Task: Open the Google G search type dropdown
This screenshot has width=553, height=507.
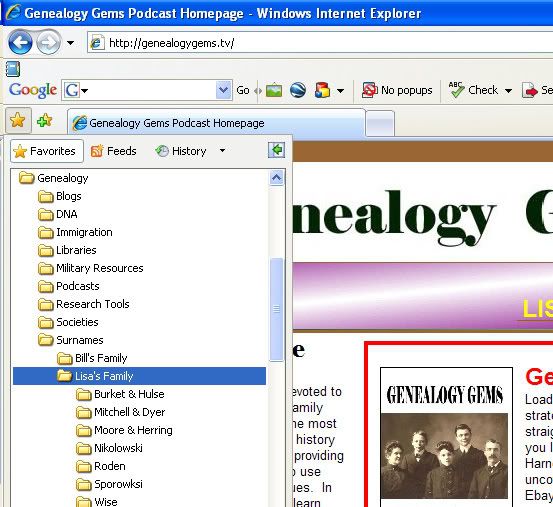Action: [76, 90]
